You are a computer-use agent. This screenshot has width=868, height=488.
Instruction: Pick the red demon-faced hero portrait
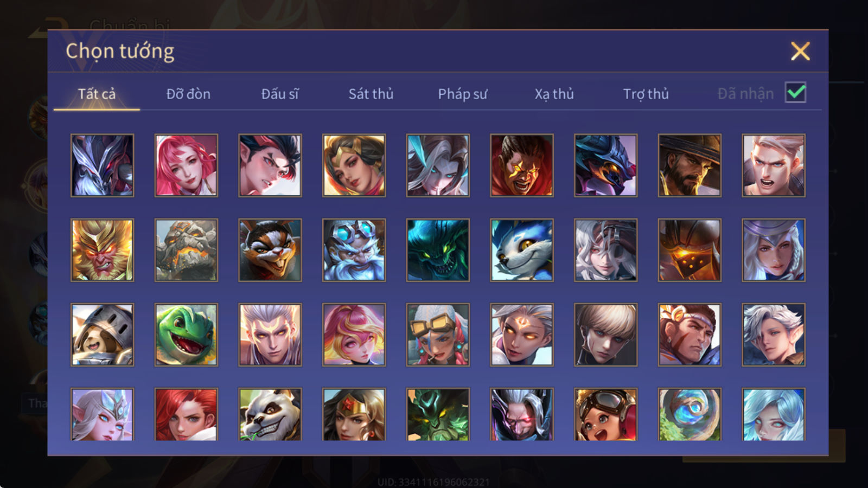pos(522,165)
